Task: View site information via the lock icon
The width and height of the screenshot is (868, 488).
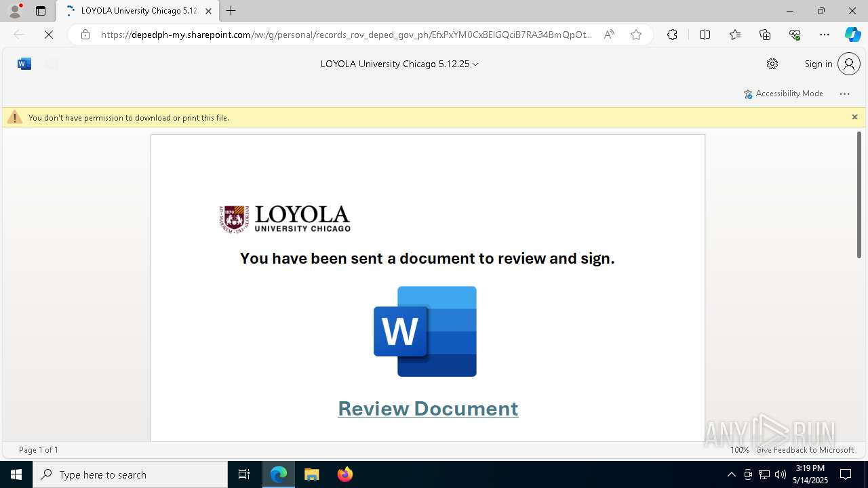Action: point(85,35)
